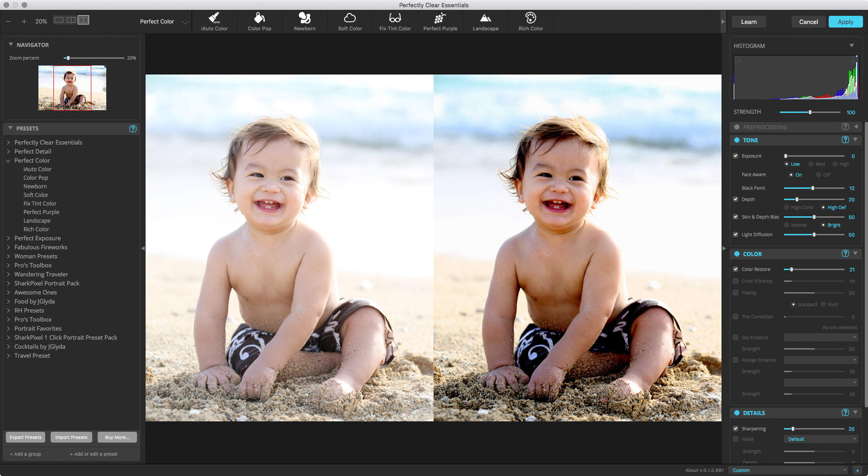
Task: Enable the Color Vibrancy checkbox
Action: coord(736,281)
